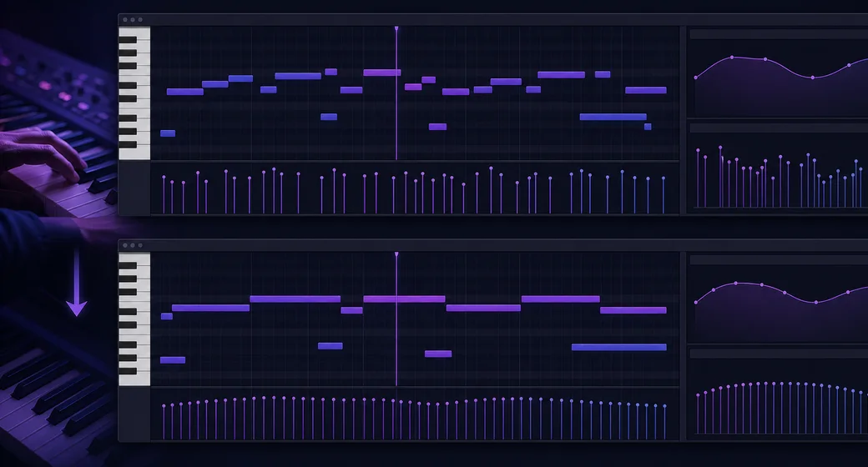
Task: Select the lowest far-left note in the lower roll
Action: (173, 360)
